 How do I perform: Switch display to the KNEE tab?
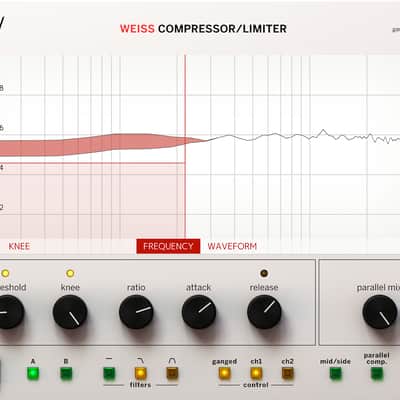(19, 246)
